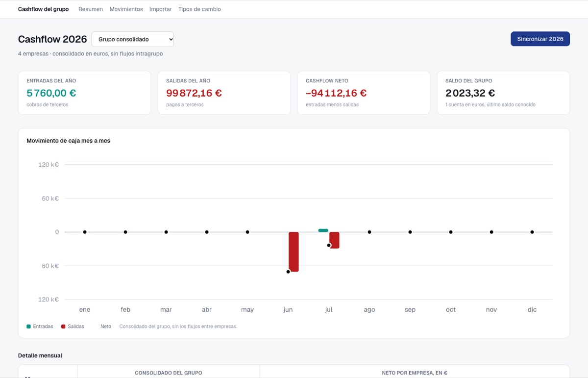Click the jun month axis label

click(288, 309)
